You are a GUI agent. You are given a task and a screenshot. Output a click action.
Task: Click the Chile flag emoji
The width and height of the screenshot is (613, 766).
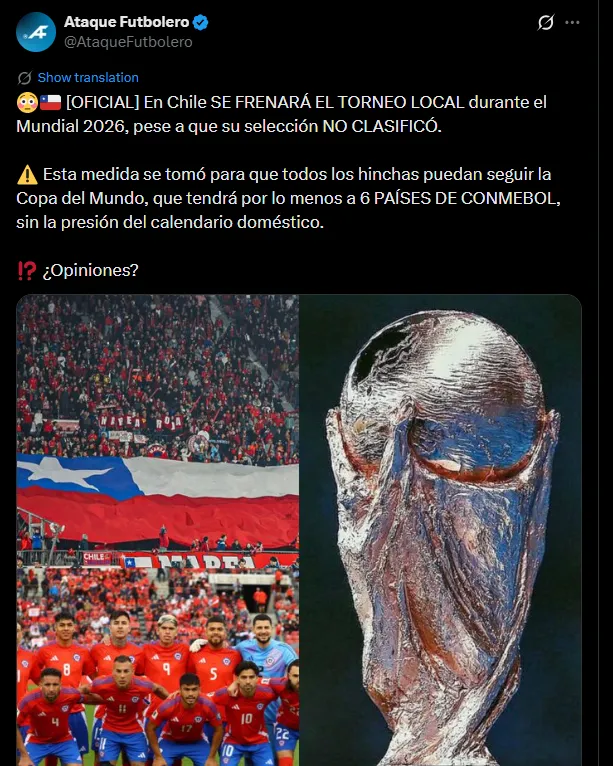pos(50,103)
